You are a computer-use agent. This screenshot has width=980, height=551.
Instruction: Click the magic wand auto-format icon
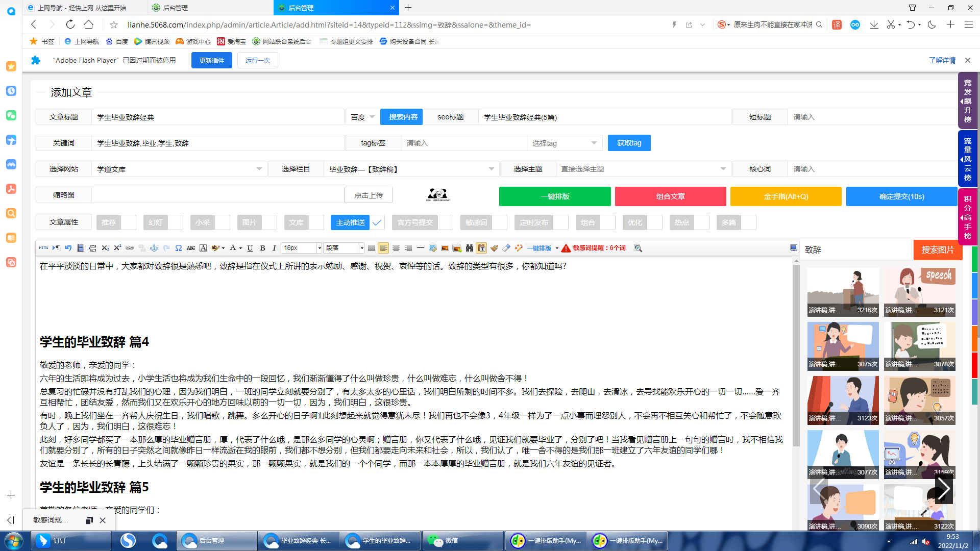pyautogui.click(x=519, y=248)
